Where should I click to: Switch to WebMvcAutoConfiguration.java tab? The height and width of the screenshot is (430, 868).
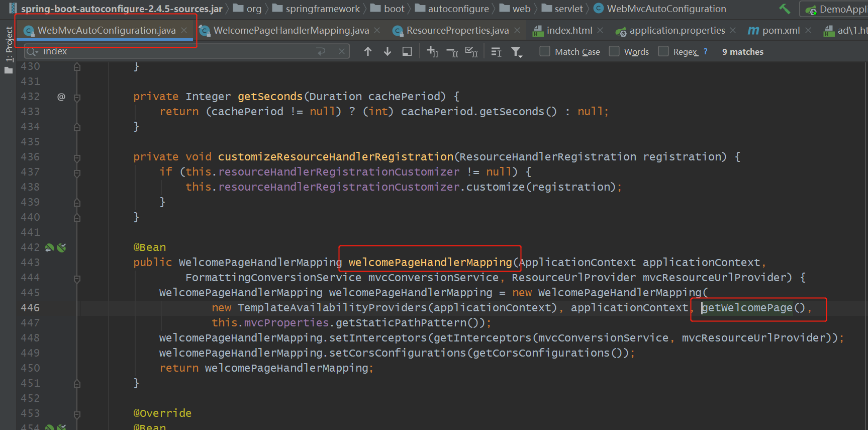(107, 30)
